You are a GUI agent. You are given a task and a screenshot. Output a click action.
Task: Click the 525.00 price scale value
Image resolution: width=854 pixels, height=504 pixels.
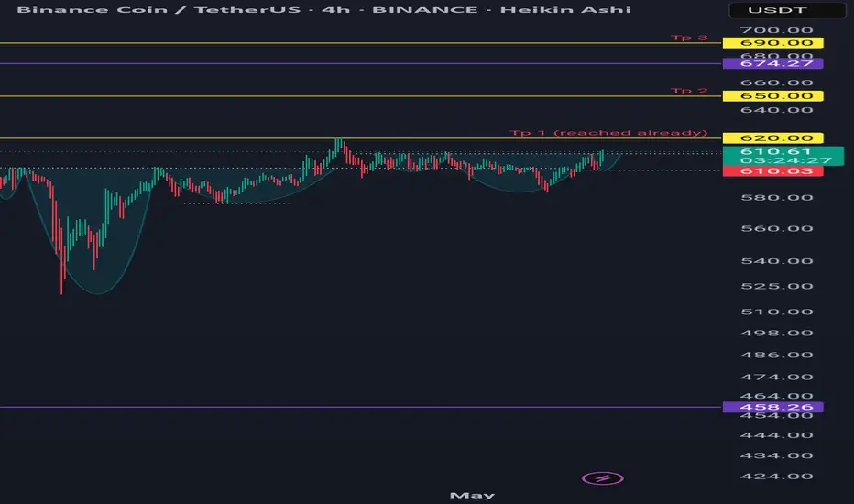(777, 287)
